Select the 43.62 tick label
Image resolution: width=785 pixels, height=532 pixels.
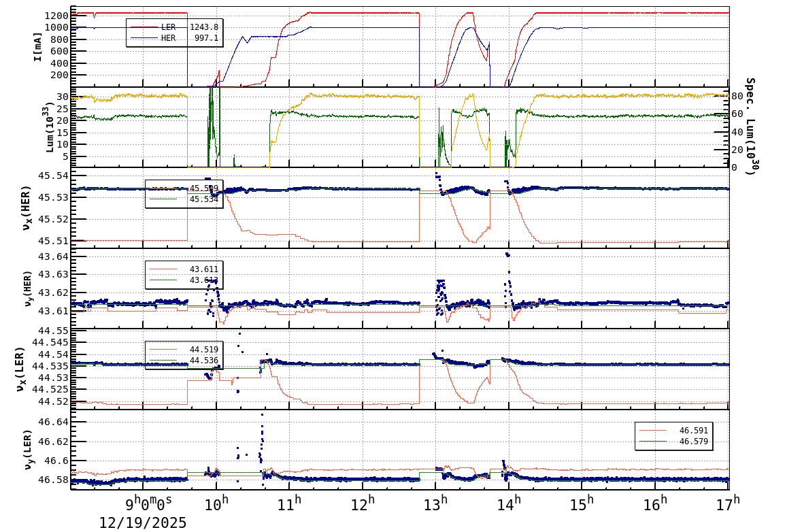54,293
